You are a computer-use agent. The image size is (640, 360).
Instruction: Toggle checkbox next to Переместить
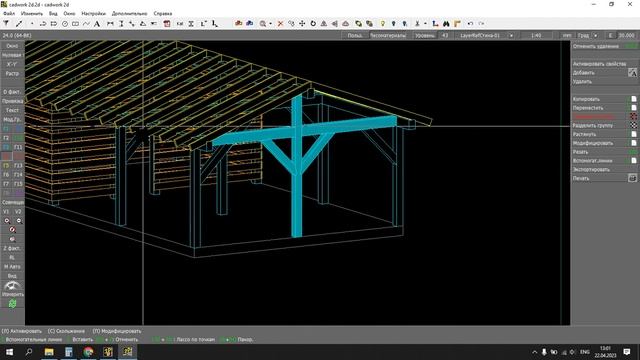pyautogui.click(x=633, y=108)
